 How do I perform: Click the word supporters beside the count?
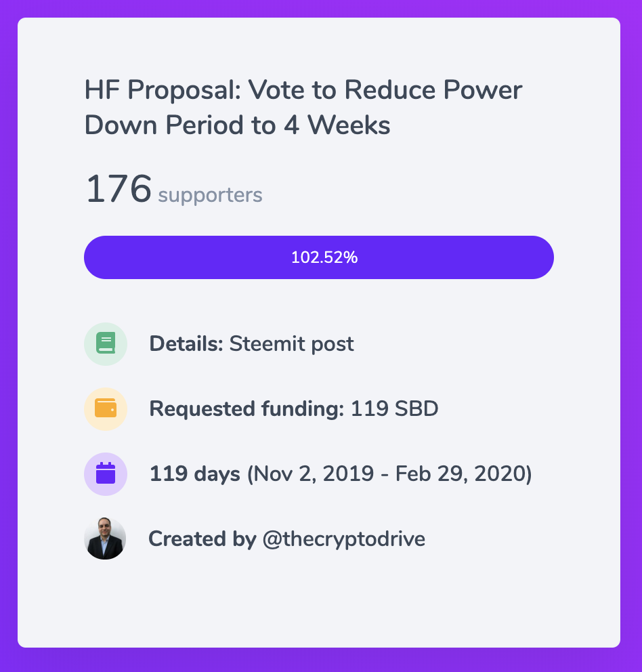[210, 195]
